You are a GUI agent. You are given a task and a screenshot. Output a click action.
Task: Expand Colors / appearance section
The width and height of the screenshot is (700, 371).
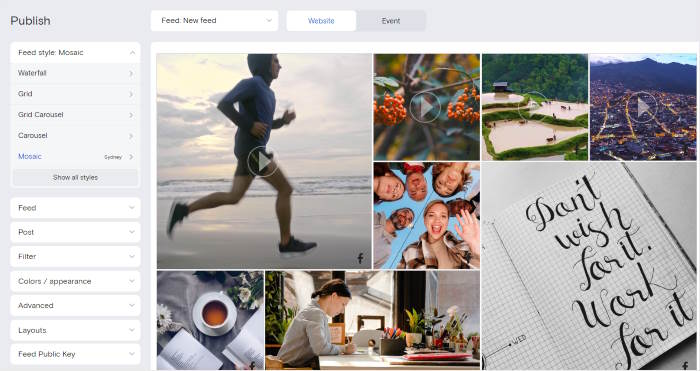tap(75, 281)
